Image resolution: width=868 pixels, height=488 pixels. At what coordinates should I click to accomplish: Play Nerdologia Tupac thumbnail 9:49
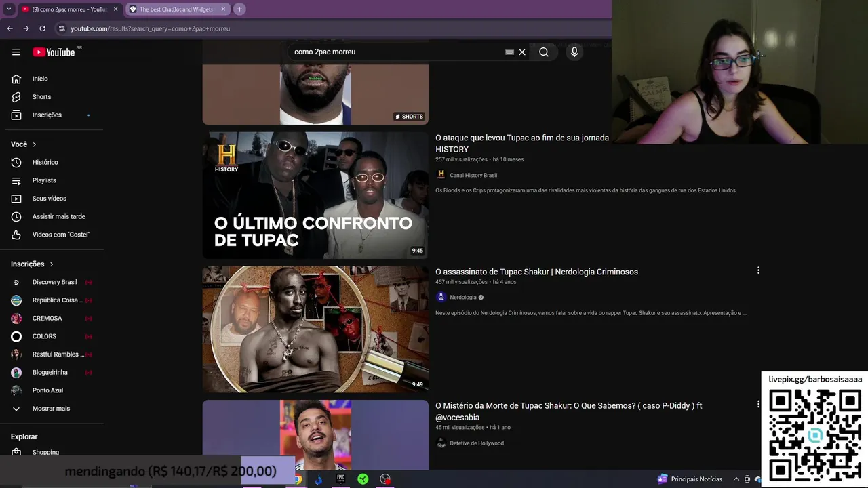[315, 329]
